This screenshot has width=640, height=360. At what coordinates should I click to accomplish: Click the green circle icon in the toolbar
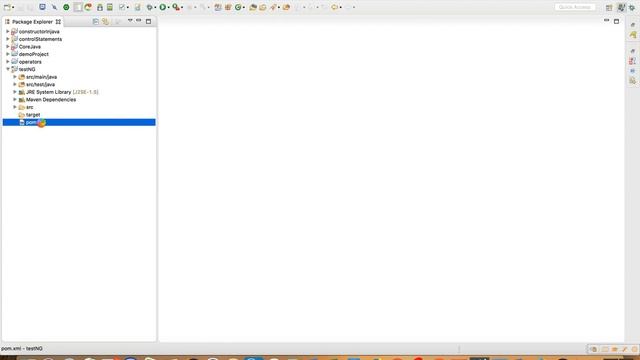66,7
